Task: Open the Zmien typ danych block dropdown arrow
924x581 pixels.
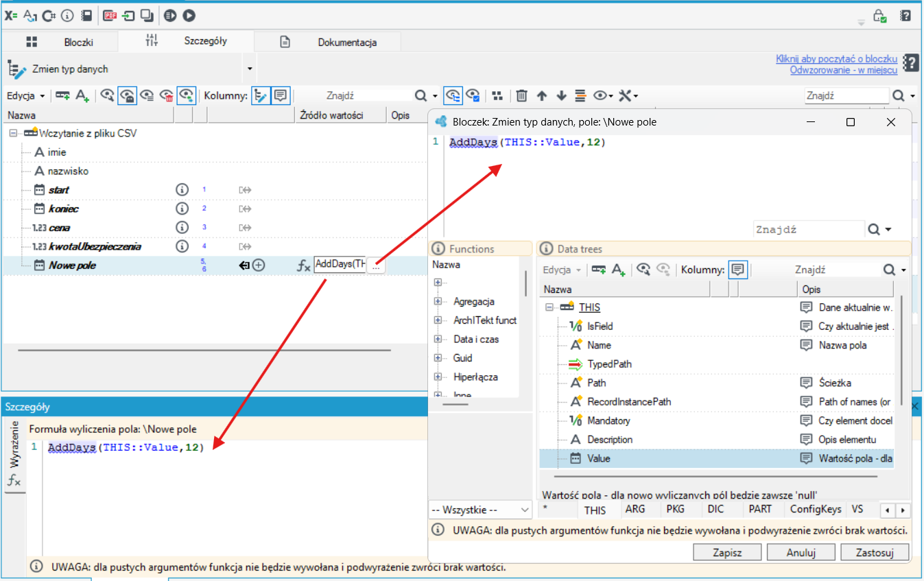Action: tap(250, 69)
